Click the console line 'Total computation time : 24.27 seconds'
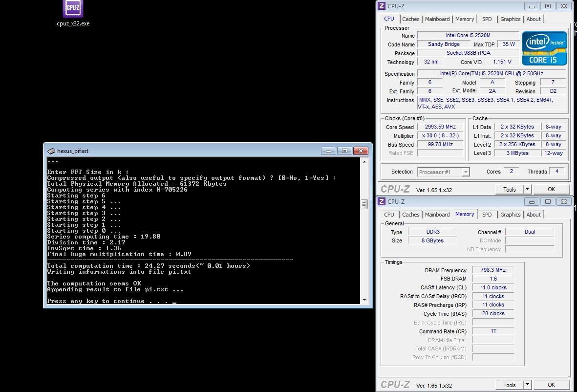 click(149, 266)
